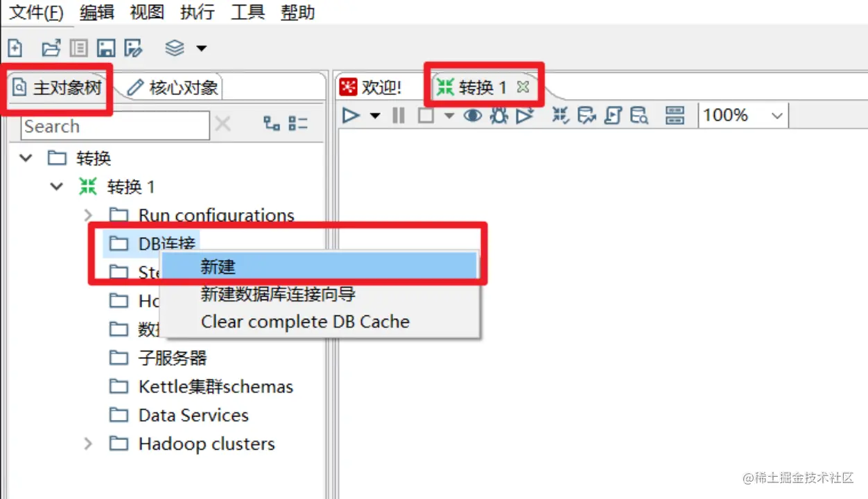Click the open file folder icon
Screen dimensions: 868x499
[x=51, y=48]
